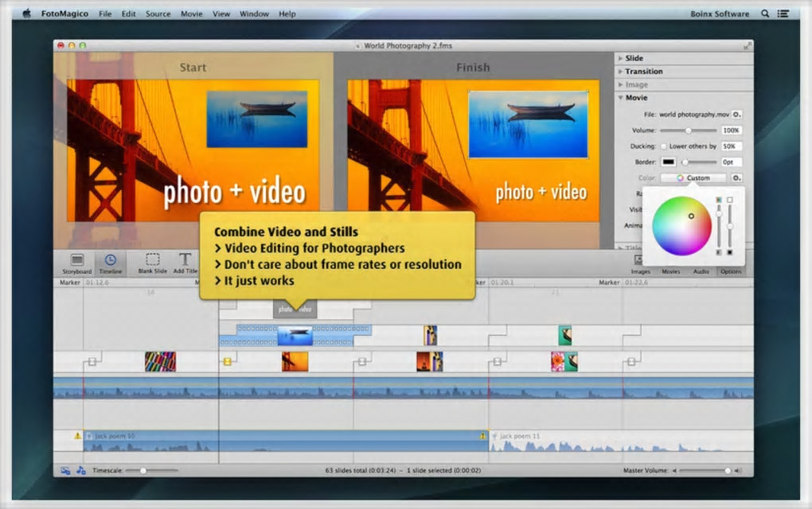Click the music note icon in the status bar
812x509 pixels.
point(81,471)
